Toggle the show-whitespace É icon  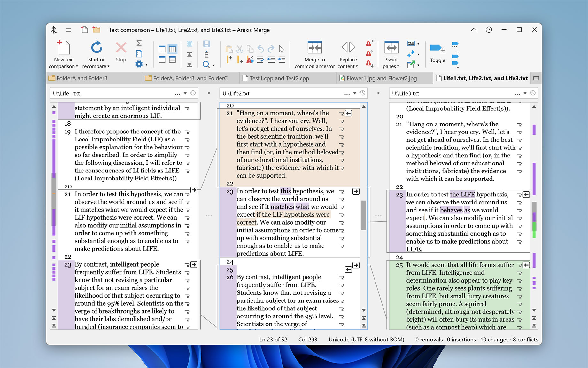pos(207,54)
